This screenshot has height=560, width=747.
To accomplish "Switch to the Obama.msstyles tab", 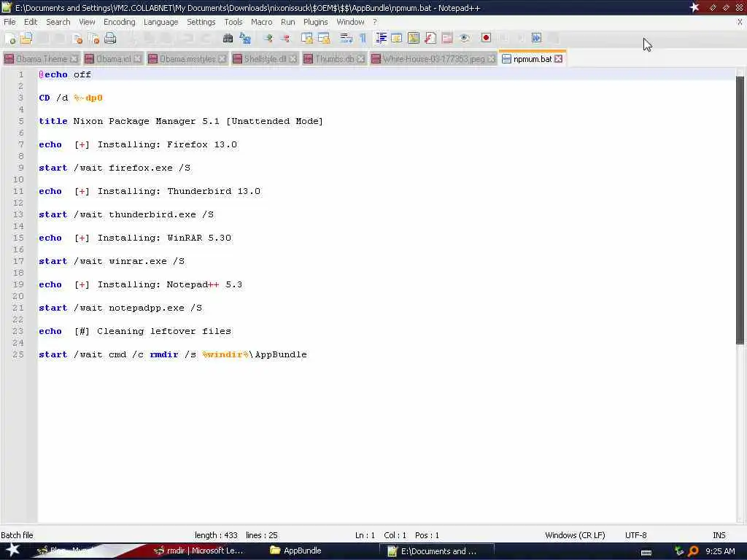I will click(x=187, y=59).
